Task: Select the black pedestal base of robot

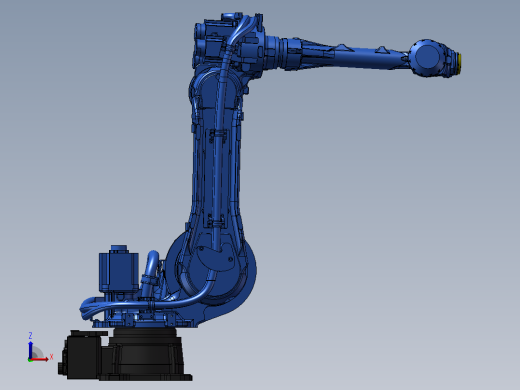Action: click(147, 354)
